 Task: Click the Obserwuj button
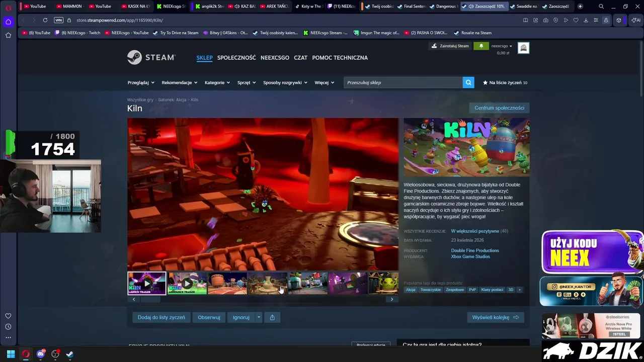point(209,317)
